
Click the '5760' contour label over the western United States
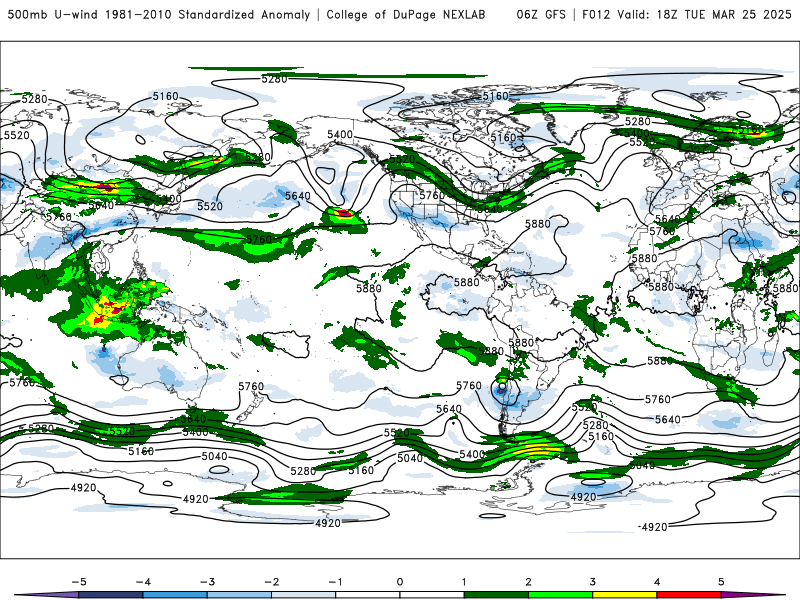pos(432,195)
